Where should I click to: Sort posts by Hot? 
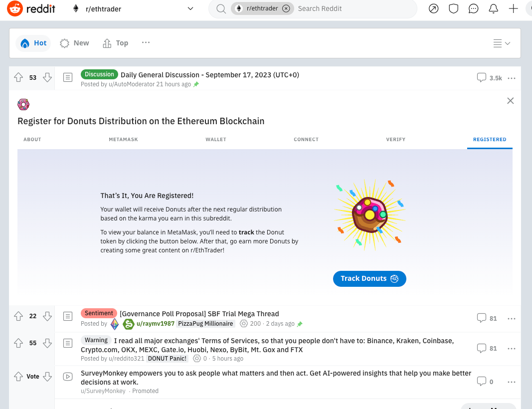(33, 43)
